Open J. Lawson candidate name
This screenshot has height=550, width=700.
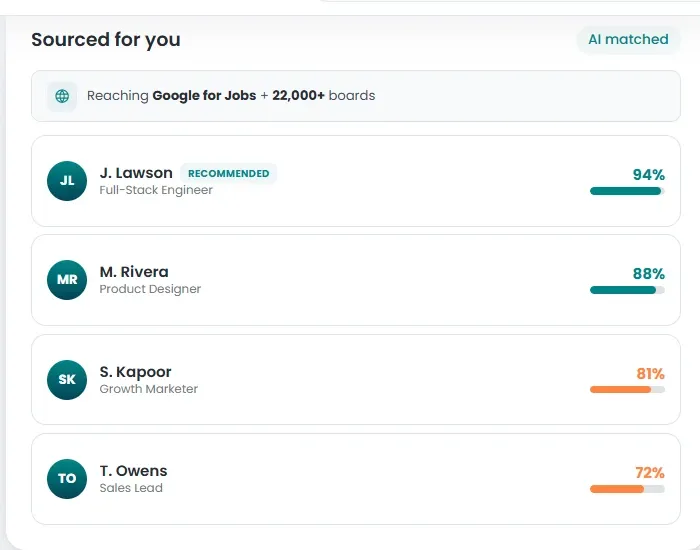136,173
